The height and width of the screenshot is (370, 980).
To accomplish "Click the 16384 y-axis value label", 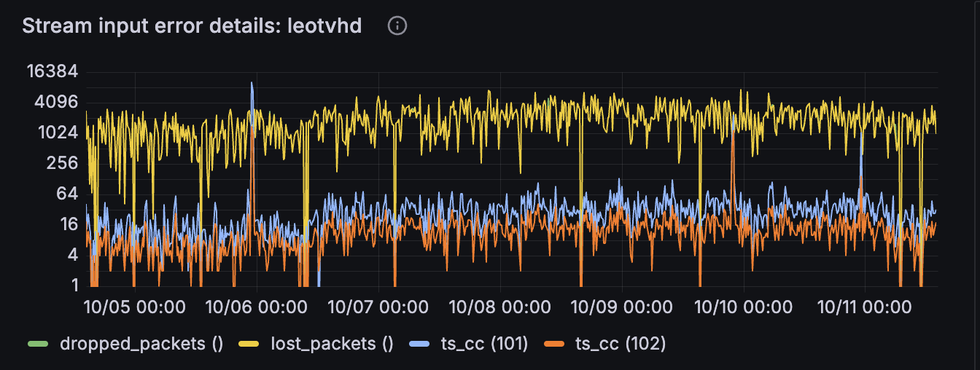I will pos(51,71).
